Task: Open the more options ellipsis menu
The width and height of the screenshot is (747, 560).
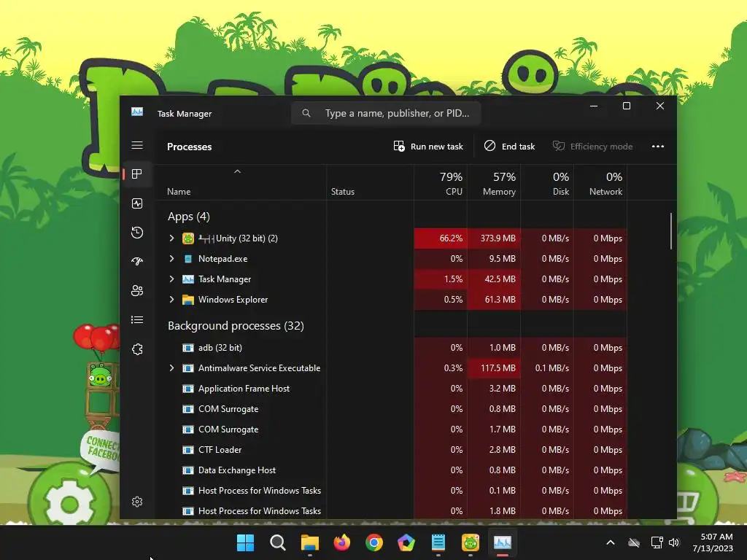Action: (x=658, y=146)
